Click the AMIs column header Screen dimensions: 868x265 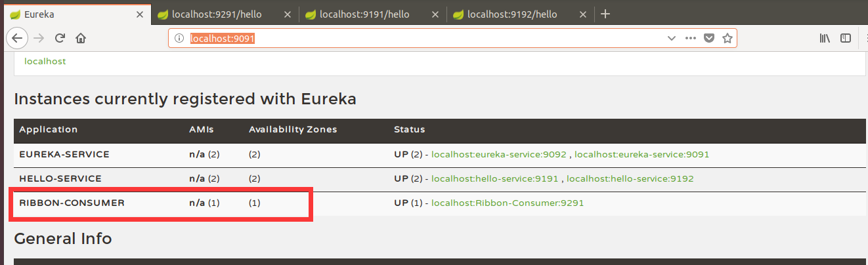click(202, 130)
